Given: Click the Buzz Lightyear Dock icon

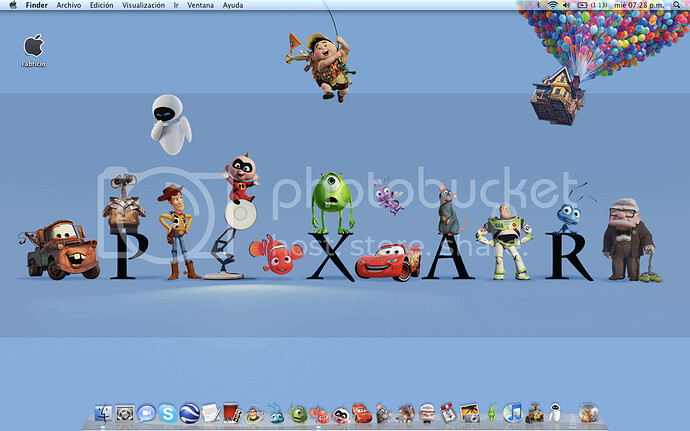Looking at the screenshot, I should [253, 412].
